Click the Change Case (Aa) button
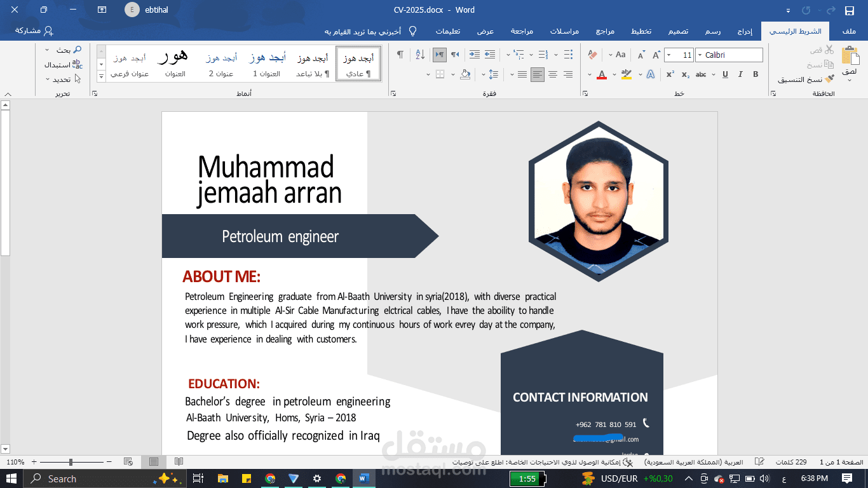The width and height of the screenshot is (868, 488). 621,55
